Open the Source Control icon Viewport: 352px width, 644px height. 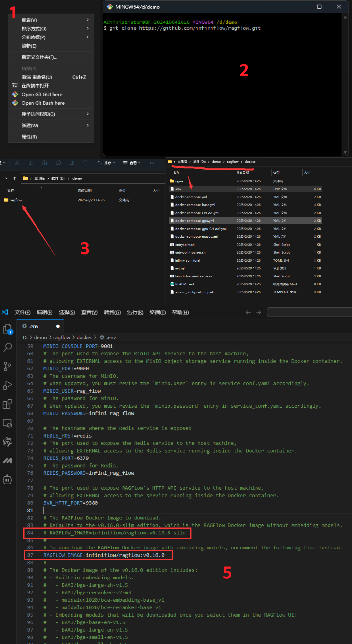coord(7,366)
